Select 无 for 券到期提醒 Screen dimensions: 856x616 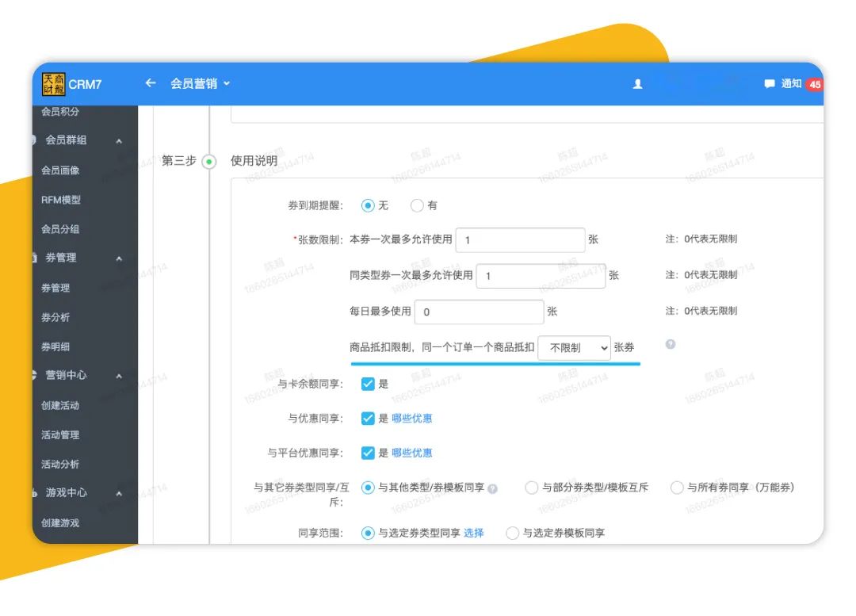368,205
